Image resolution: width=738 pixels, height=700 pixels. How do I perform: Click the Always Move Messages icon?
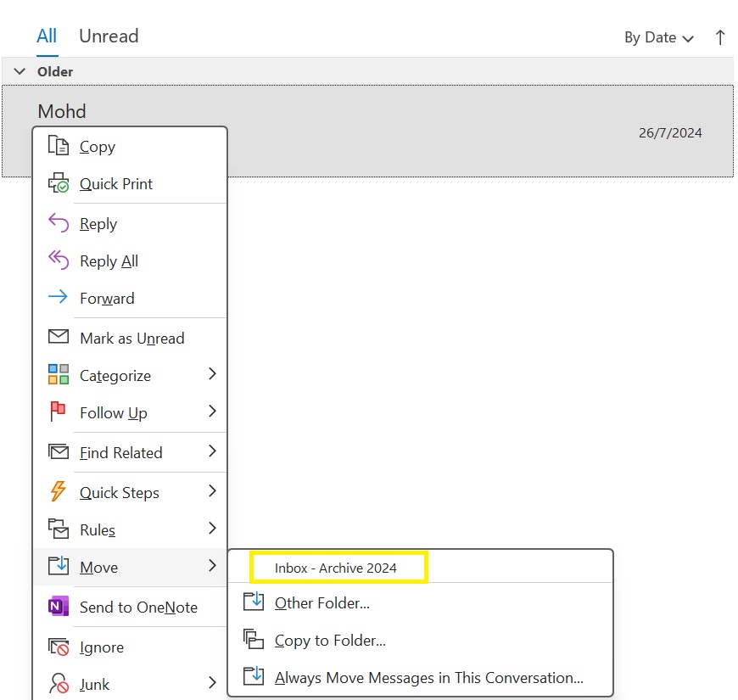point(254,676)
